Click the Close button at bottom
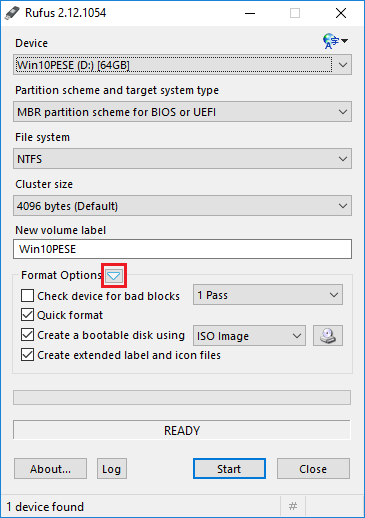Screen dimensions: 365x518 click(313, 469)
